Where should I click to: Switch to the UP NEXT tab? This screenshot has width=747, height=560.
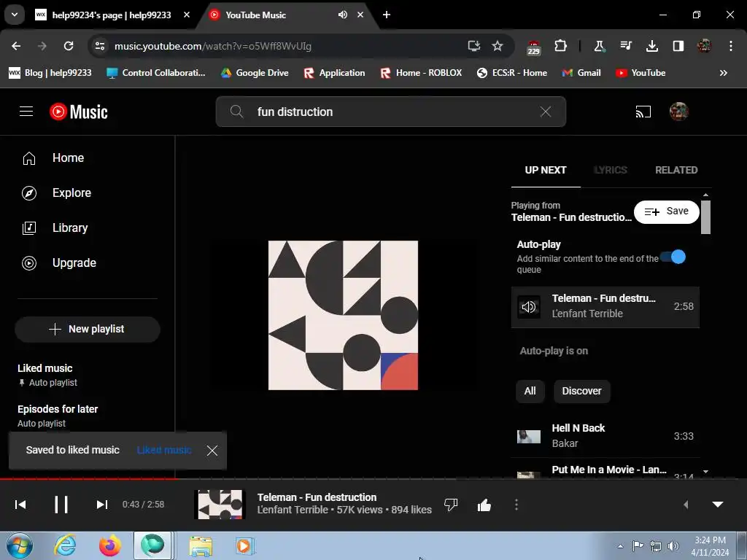coord(546,170)
